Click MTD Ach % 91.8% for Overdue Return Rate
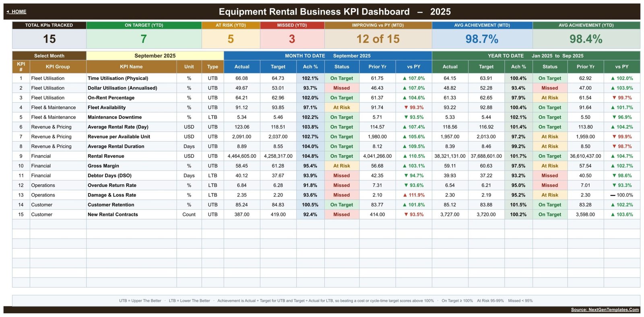 (x=310, y=185)
